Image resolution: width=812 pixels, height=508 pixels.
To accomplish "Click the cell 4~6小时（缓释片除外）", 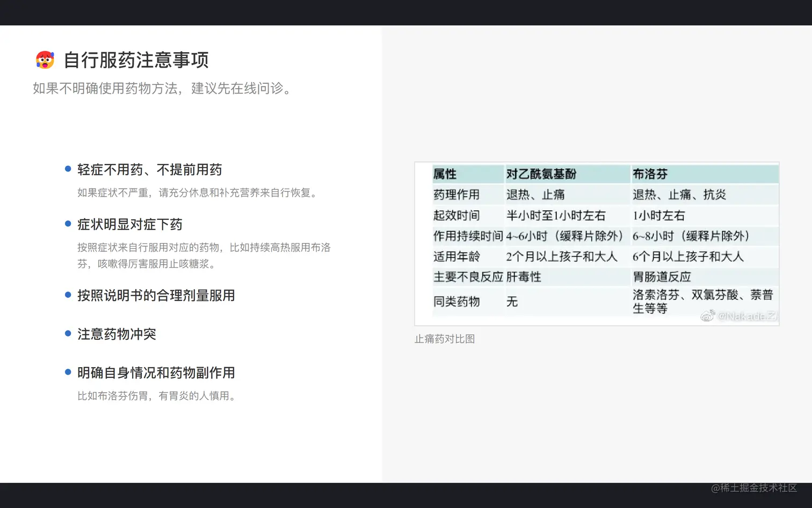I will [565, 236].
